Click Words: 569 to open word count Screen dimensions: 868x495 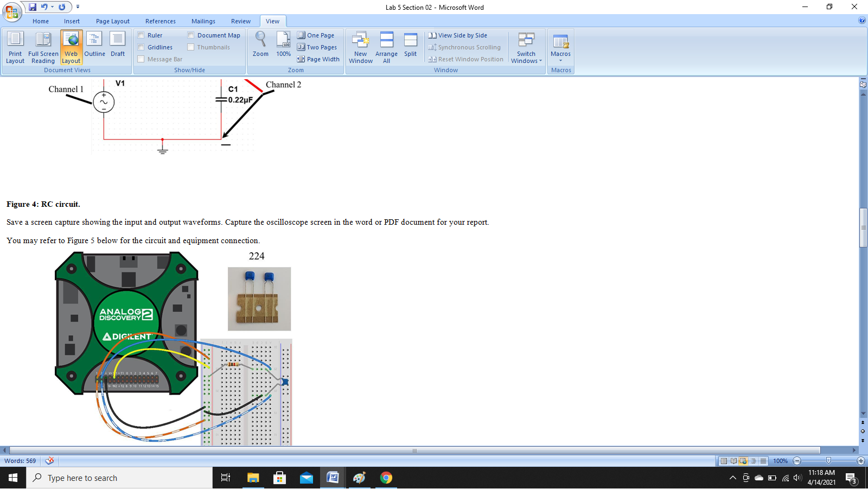point(20,460)
